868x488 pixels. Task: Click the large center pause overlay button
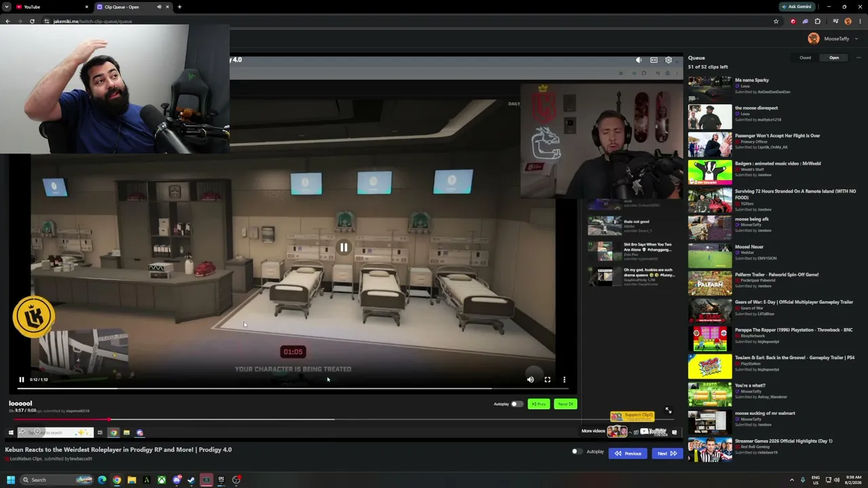[x=344, y=247]
